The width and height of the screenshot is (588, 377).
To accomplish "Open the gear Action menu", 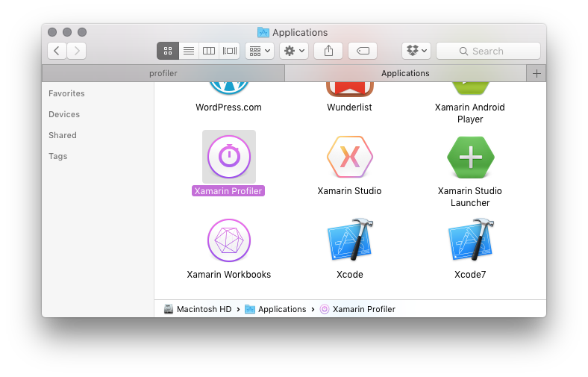I will [294, 51].
